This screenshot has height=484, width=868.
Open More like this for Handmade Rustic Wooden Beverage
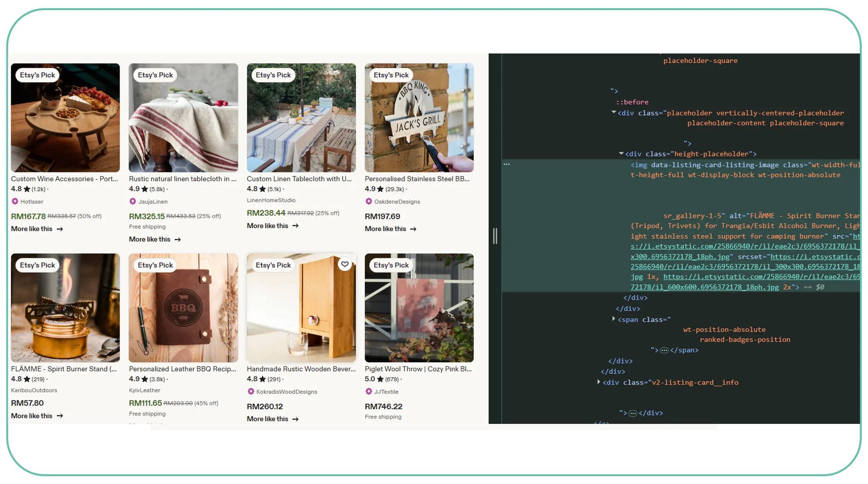[273, 419]
